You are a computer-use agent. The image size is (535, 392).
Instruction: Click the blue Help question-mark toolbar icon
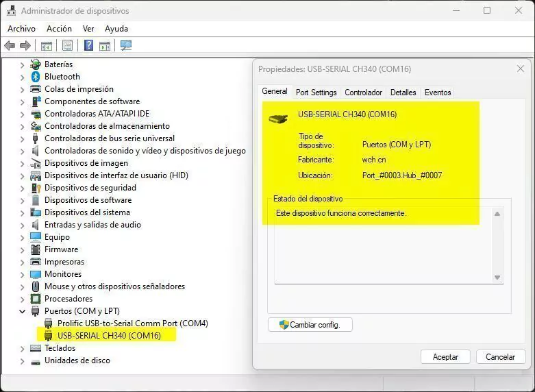pyautogui.click(x=88, y=46)
